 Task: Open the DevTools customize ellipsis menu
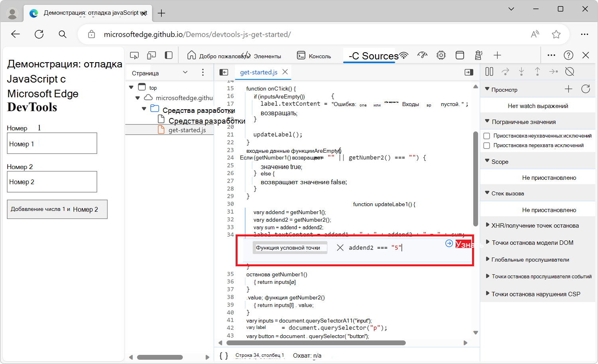pyautogui.click(x=551, y=55)
